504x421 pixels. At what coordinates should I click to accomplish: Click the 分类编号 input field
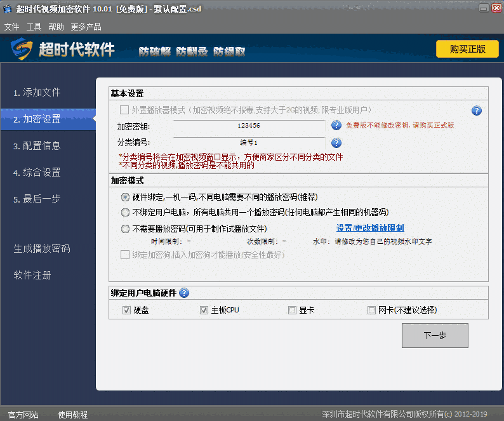click(x=249, y=142)
